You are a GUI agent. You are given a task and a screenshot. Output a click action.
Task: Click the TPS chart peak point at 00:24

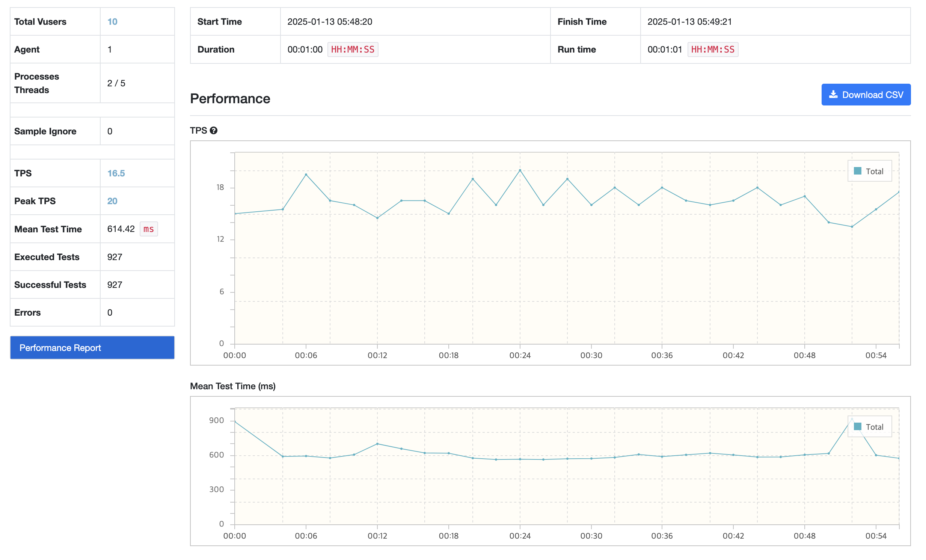520,170
